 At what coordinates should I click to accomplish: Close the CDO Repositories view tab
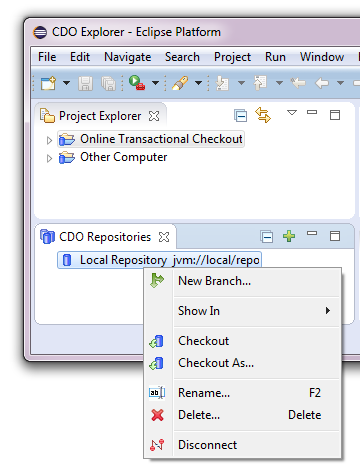pyautogui.click(x=164, y=237)
